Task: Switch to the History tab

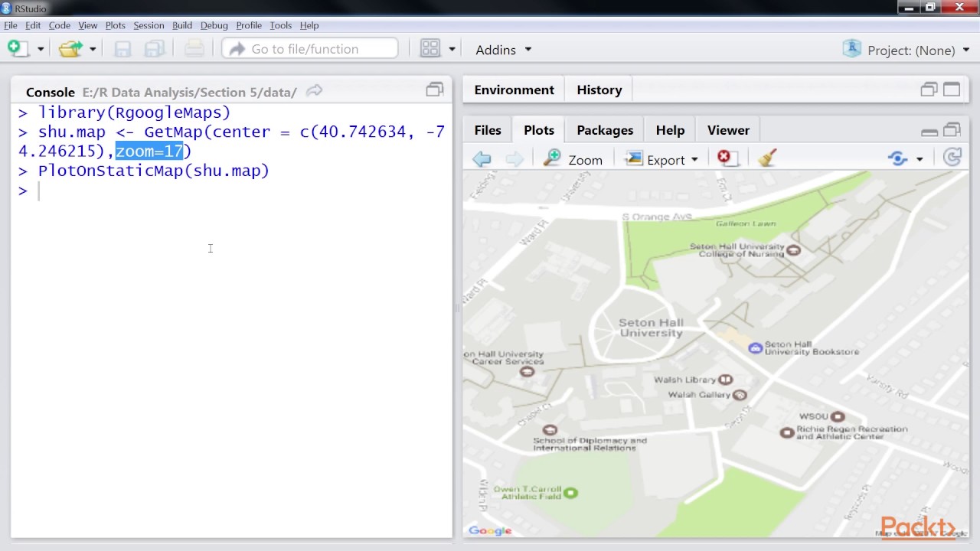Action: tap(599, 90)
